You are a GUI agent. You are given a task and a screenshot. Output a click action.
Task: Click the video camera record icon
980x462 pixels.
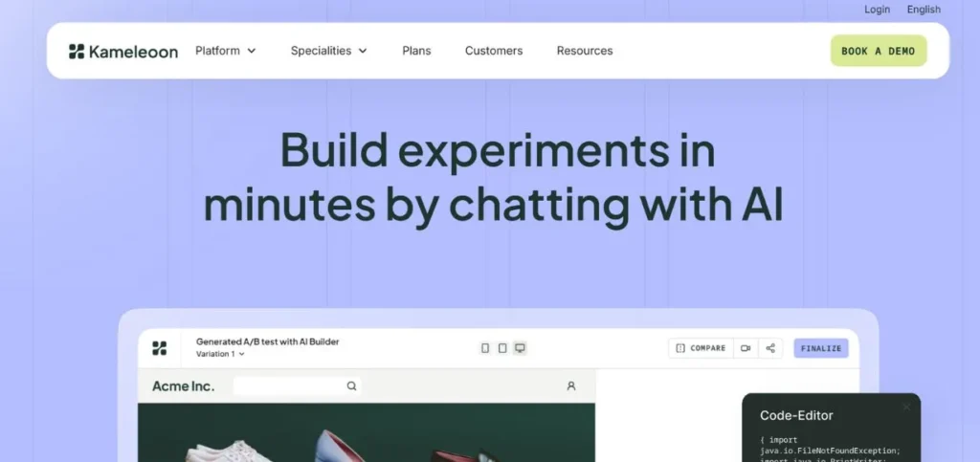(x=746, y=348)
